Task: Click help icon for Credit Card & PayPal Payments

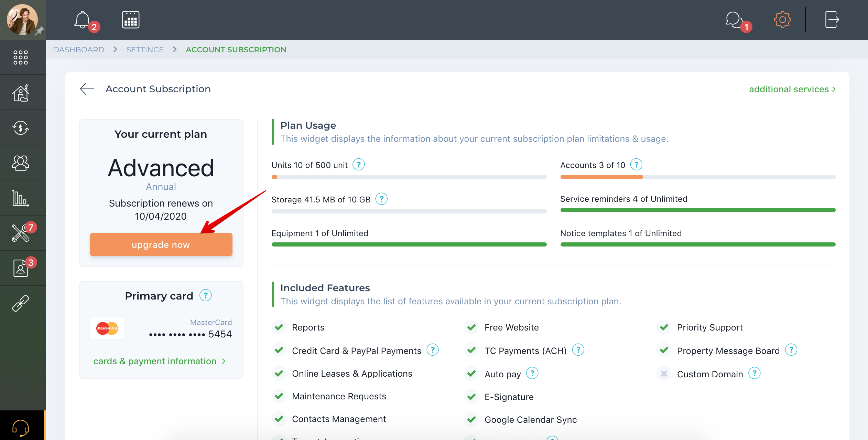Action: (x=433, y=350)
